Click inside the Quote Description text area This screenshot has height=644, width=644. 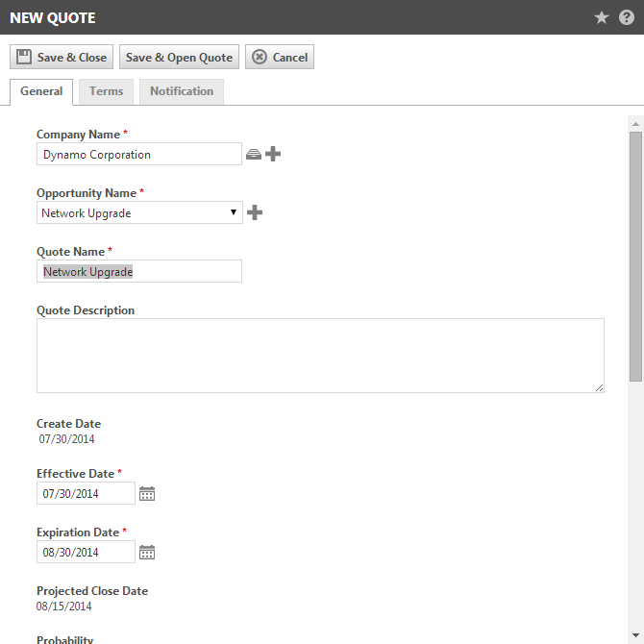(x=320, y=356)
